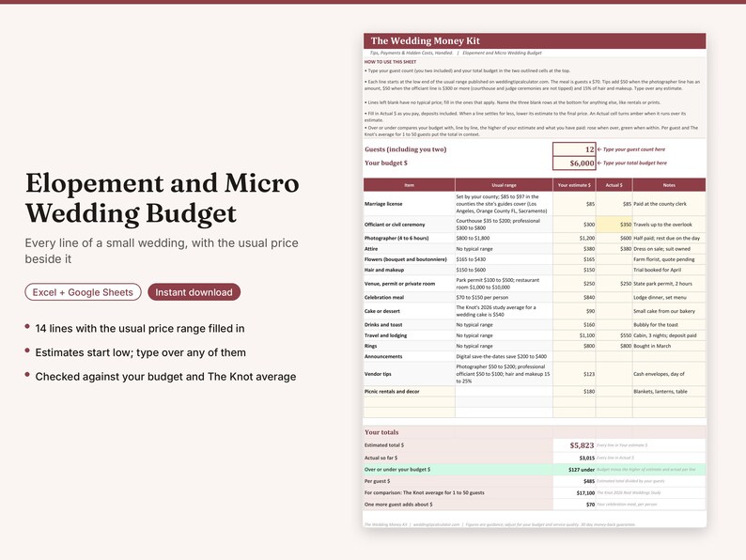Screen dimensions: 746x560
Task: Select the "Cake or dessert" row label
Action: point(382,311)
